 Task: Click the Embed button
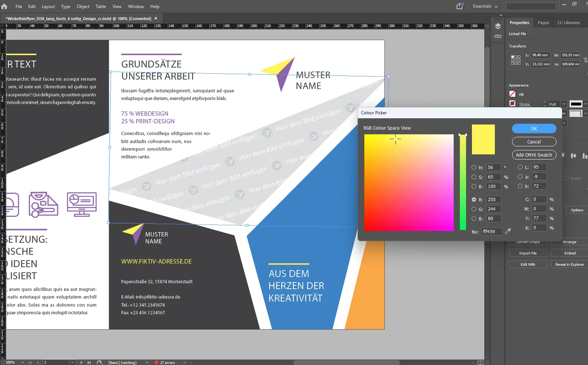pyautogui.click(x=570, y=253)
